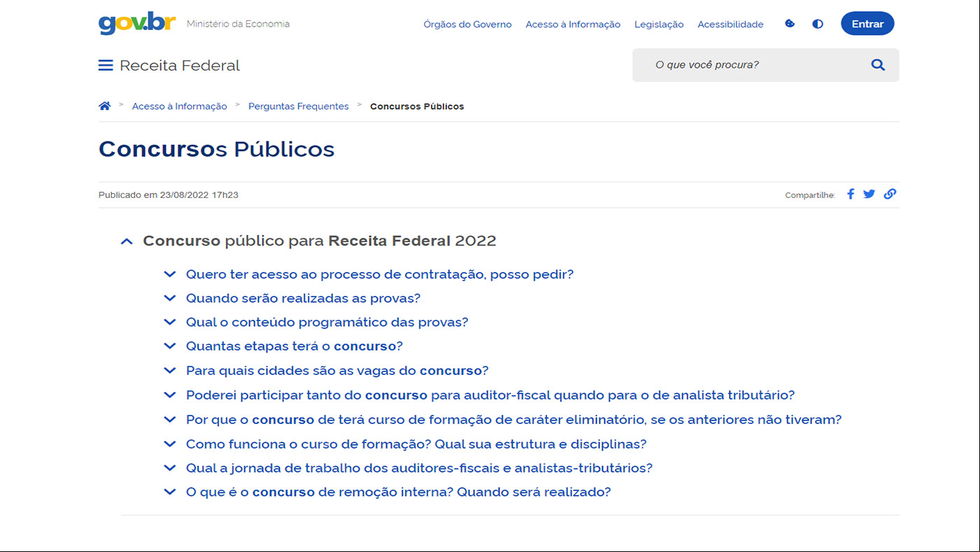This screenshot has width=980, height=552.
Task: Click the search magnifier icon
Action: [878, 65]
